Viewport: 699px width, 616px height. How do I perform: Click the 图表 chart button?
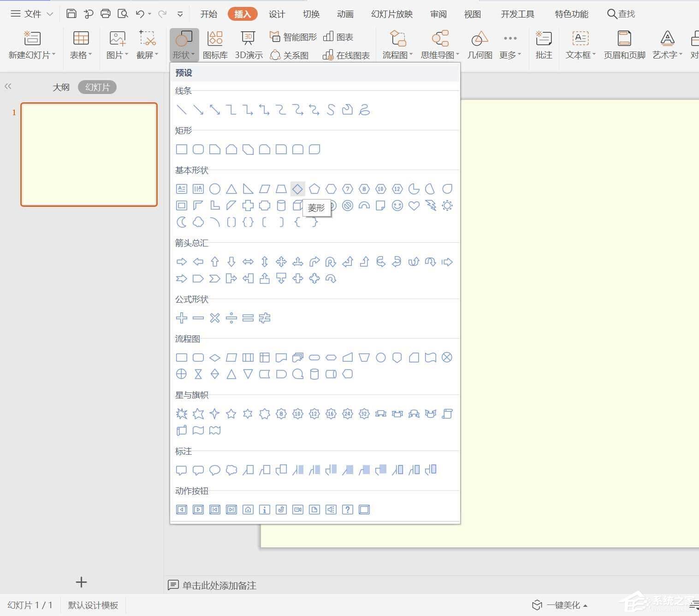click(338, 37)
